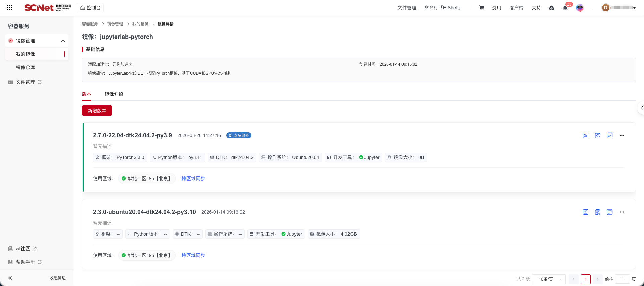Select 我的镜像 in the sidebar
The width and height of the screenshot is (644, 286).
tap(37, 54)
